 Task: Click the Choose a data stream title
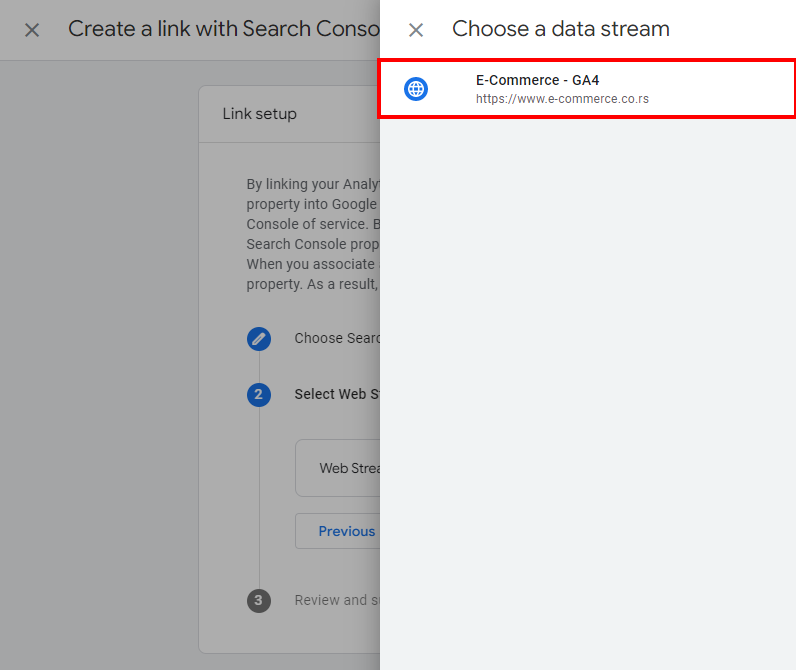(560, 29)
